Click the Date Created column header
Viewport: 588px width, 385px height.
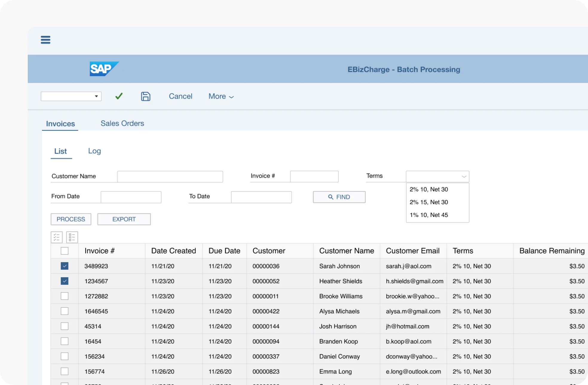(x=174, y=251)
